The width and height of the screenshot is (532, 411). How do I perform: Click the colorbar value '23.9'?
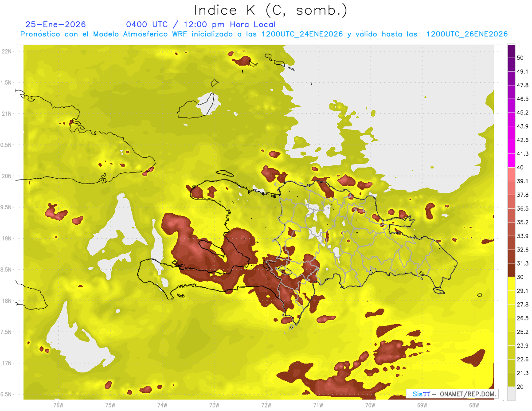coord(522,346)
